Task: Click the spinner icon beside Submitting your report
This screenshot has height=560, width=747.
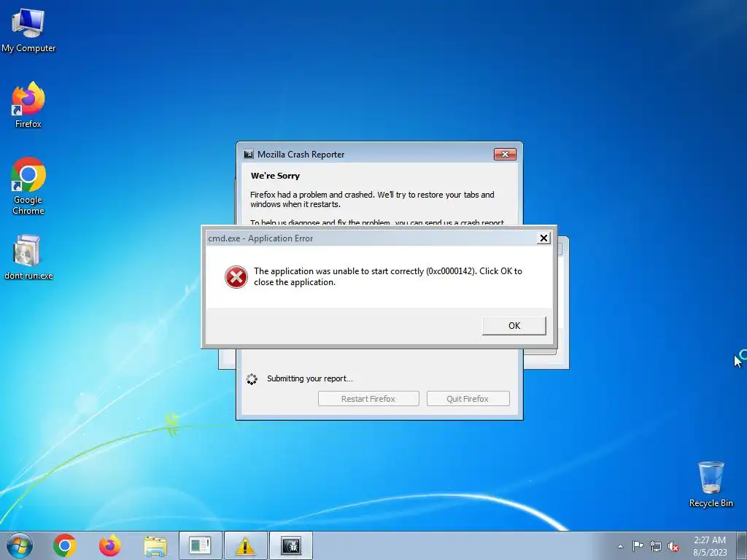Action: tap(252, 379)
